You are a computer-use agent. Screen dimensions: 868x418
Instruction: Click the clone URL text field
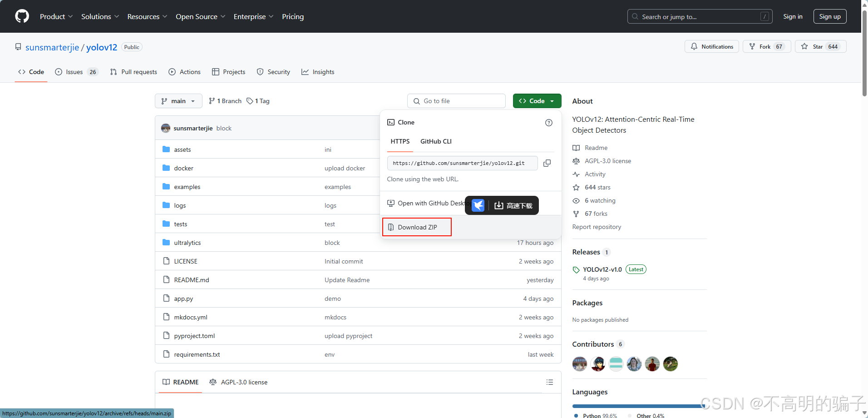462,163
